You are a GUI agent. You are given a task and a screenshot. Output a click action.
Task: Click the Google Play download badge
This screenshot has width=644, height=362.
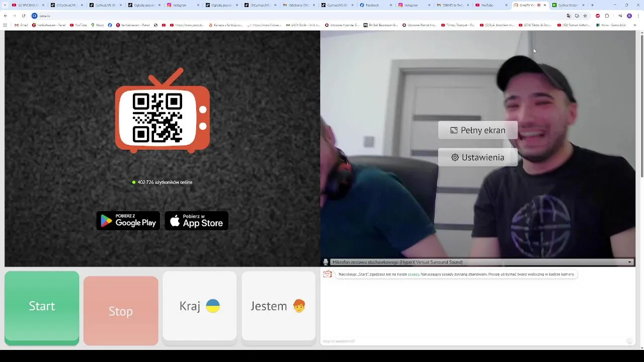tap(128, 221)
